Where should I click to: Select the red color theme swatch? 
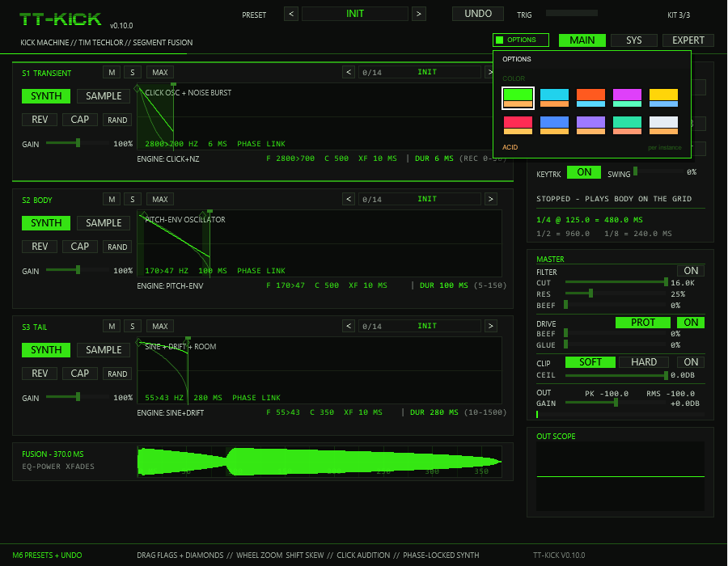coord(518,125)
